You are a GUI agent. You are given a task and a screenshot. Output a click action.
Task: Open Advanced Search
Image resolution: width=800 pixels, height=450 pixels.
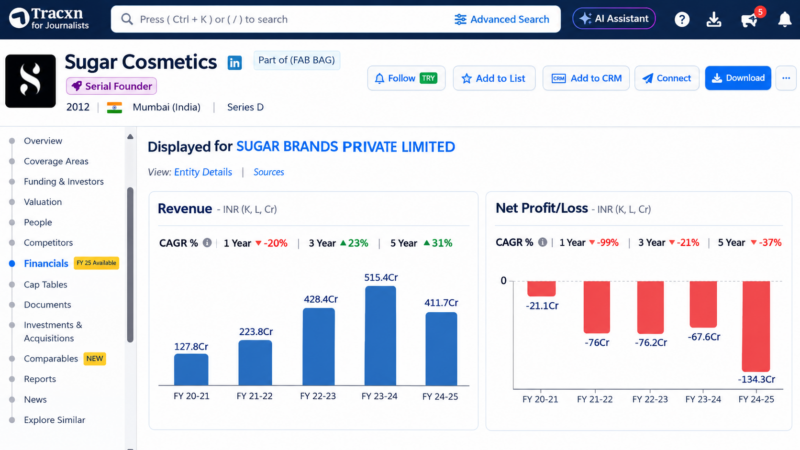[x=502, y=19]
